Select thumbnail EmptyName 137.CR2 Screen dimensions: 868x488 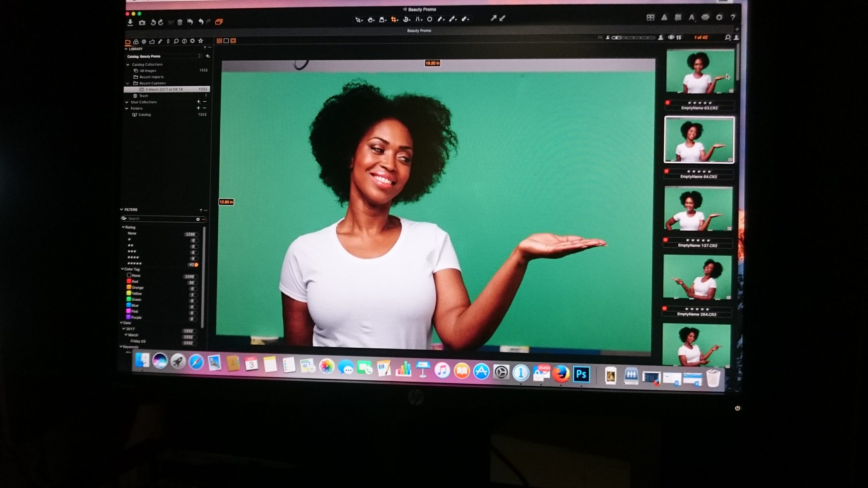[698, 208]
